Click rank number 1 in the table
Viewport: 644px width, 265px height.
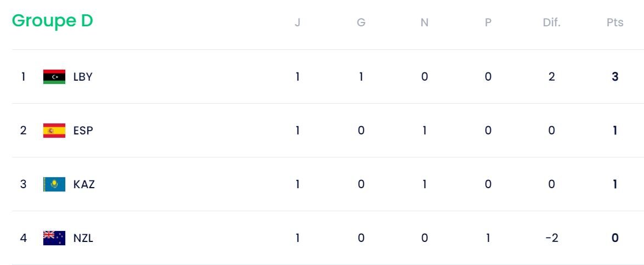click(x=24, y=77)
